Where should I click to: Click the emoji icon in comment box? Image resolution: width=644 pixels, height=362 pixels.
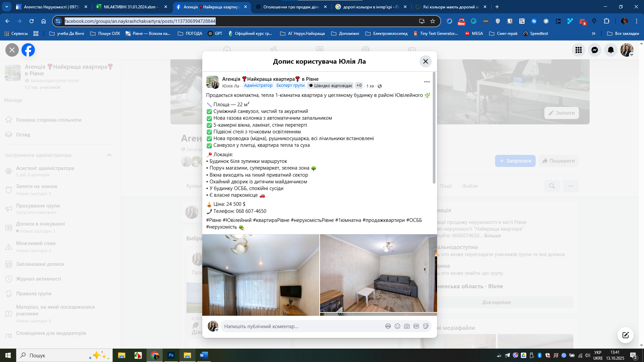tap(397, 326)
